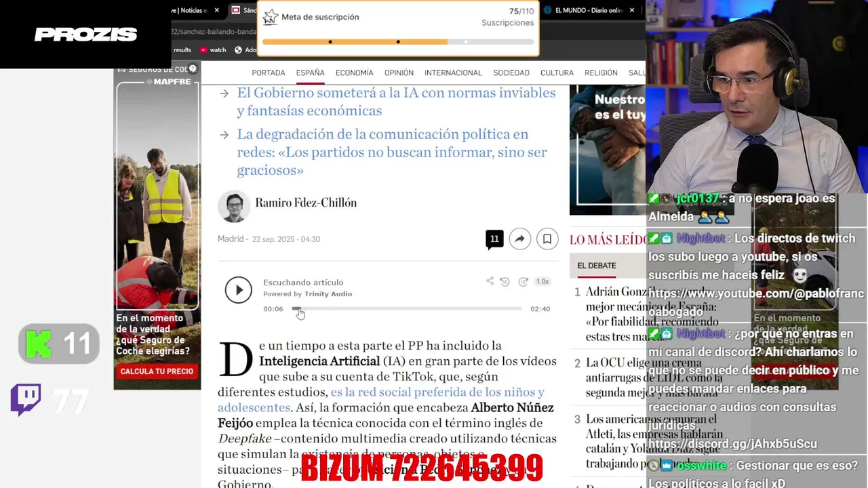Skip audio forward 10 seconds
The image size is (868, 488).
(x=523, y=281)
